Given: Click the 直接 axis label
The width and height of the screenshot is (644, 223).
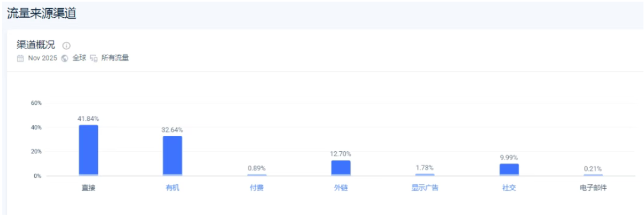Looking at the screenshot, I should [x=88, y=188].
